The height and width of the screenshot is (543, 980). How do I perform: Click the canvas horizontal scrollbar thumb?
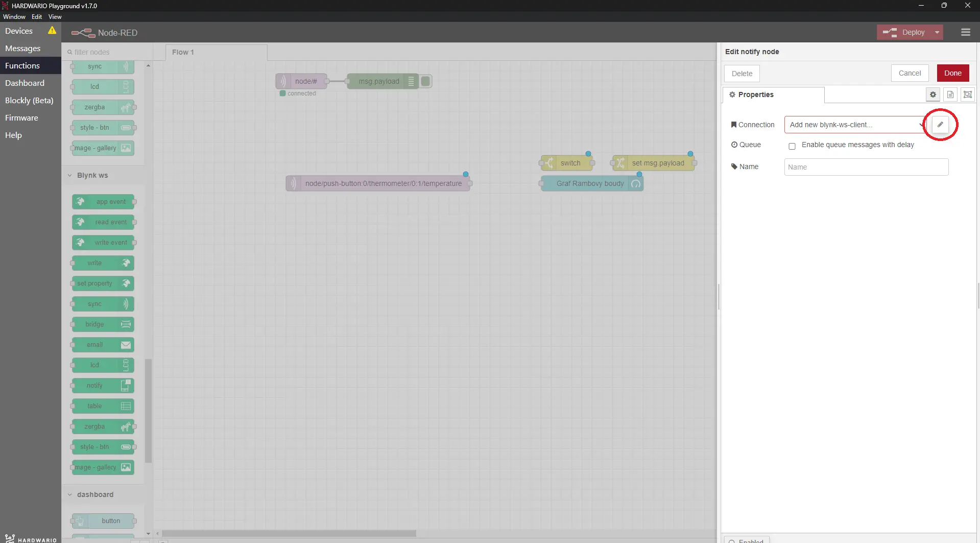coord(289,533)
